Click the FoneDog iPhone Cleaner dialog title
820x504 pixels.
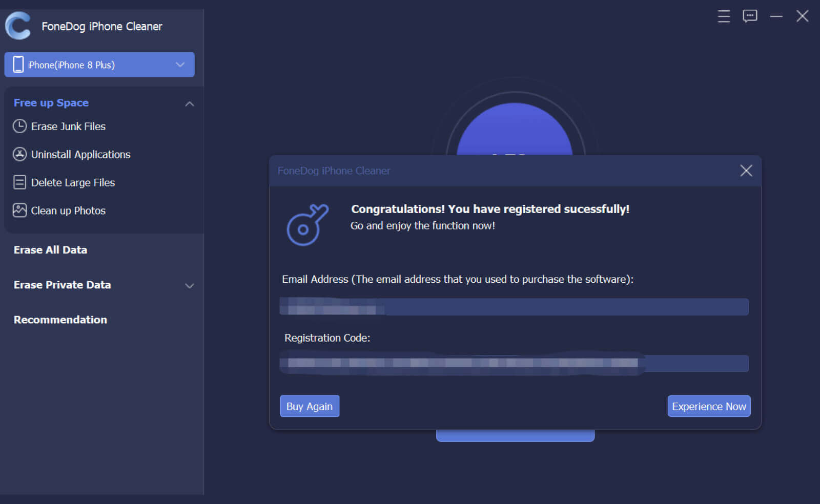(334, 171)
